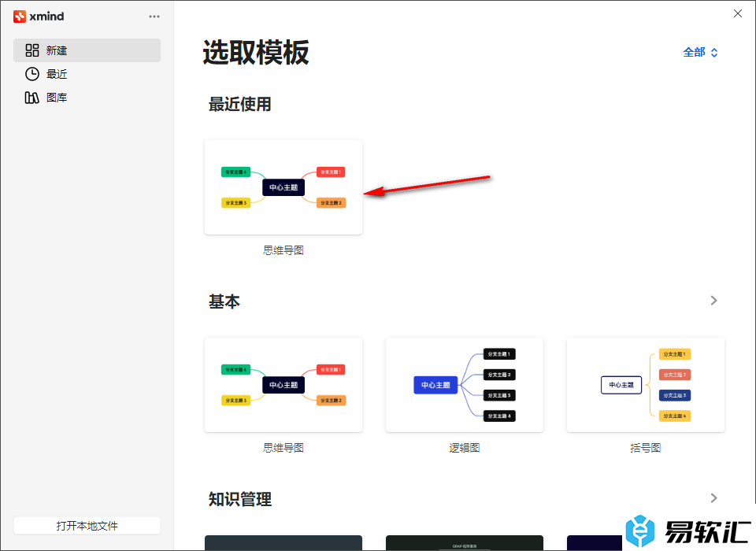The image size is (756, 551).
Task: Click the 最近 clock icon
Action: point(31,74)
